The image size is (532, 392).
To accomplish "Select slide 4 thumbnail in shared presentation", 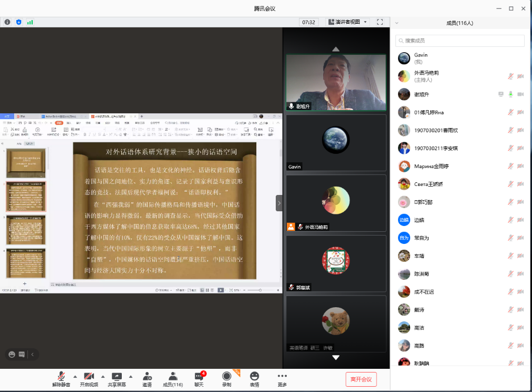I will pos(26,263).
